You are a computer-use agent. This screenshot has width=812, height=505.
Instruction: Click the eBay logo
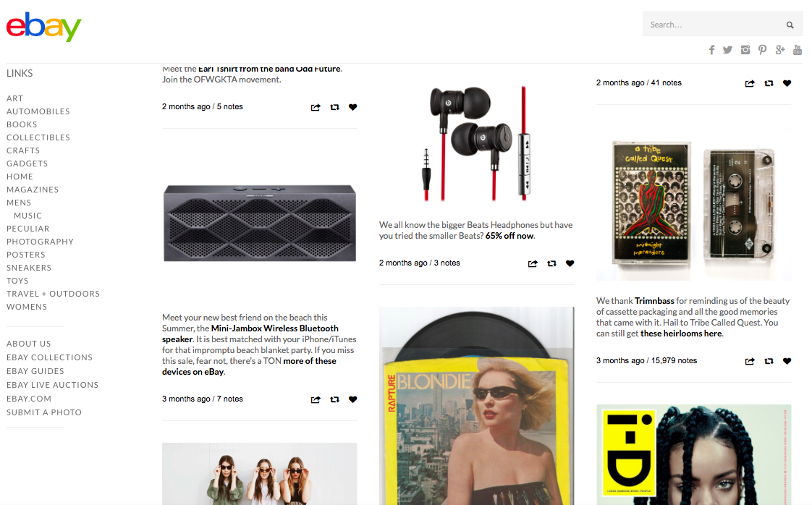coord(44,27)
